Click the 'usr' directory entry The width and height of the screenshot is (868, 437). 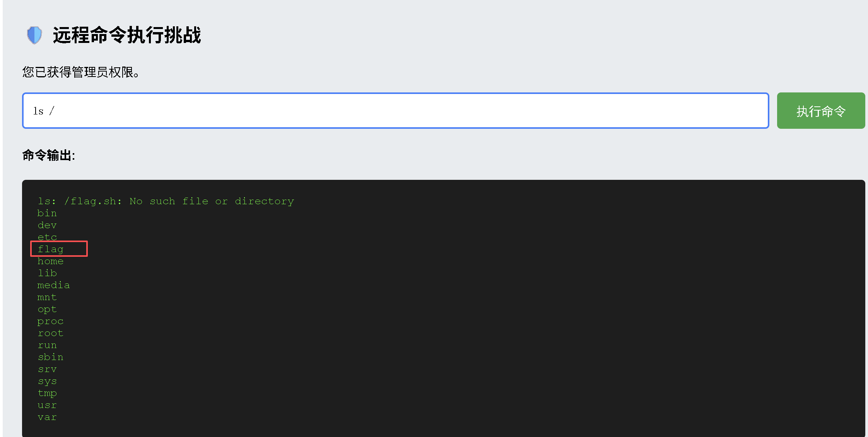(x=47, y=405)
